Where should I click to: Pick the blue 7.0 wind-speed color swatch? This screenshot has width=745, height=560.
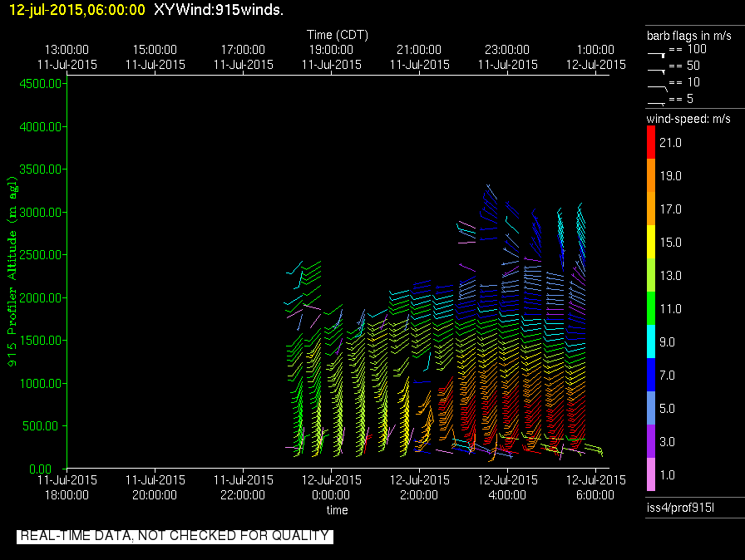[651, 376]
